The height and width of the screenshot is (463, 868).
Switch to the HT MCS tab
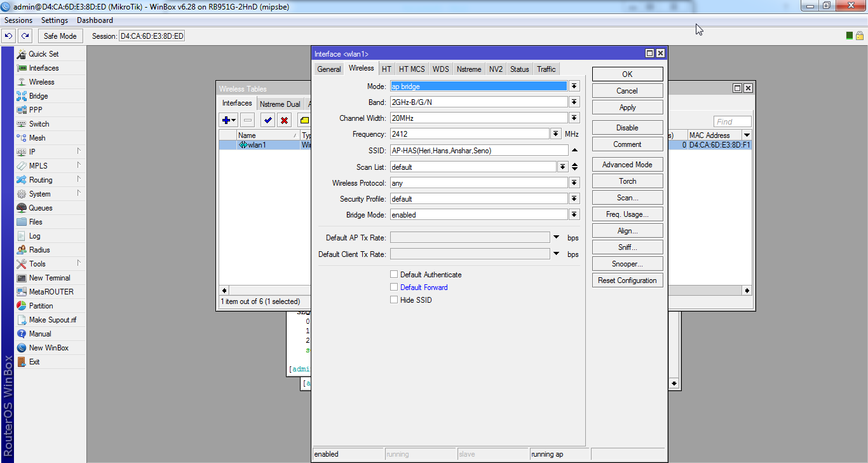412,69
